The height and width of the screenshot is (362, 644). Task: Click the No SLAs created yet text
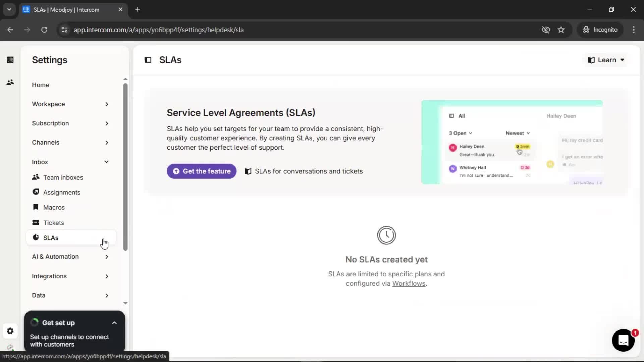click(386, 260)
